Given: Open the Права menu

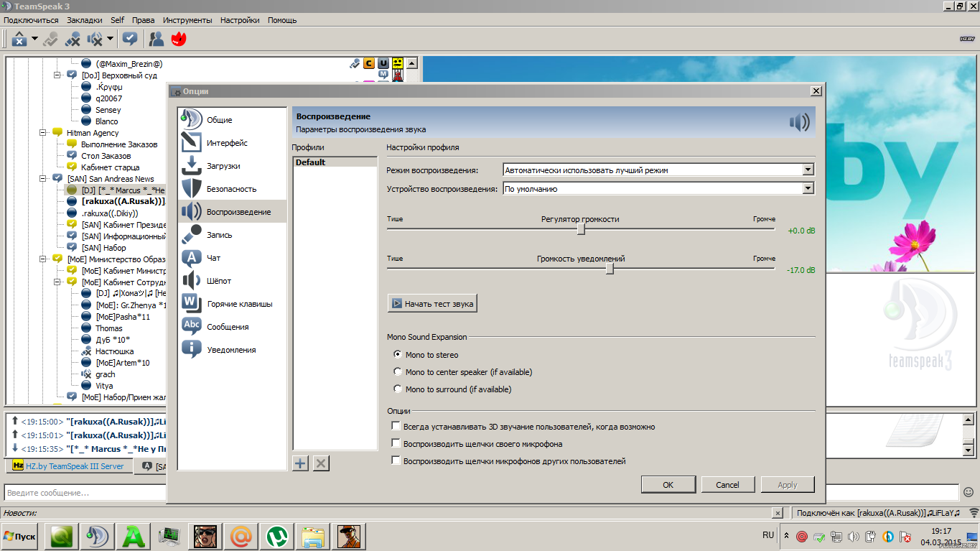Looking at the screenshot, I should (144, 20).
